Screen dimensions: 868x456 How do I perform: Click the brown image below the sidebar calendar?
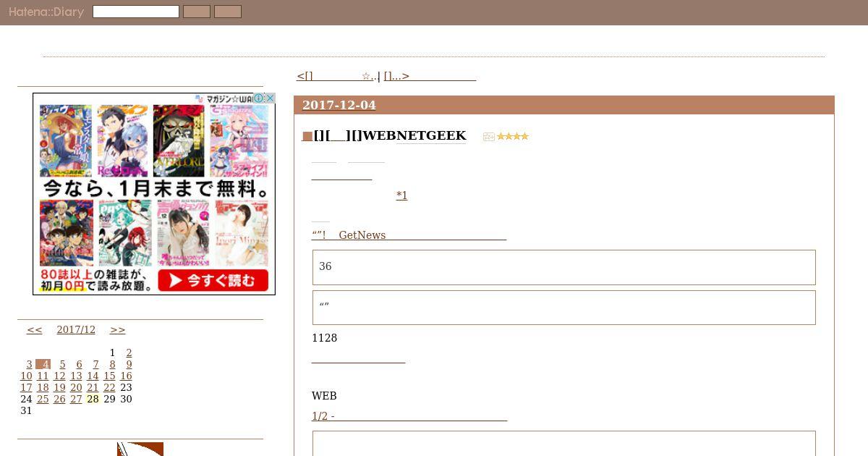pos(140,449)
